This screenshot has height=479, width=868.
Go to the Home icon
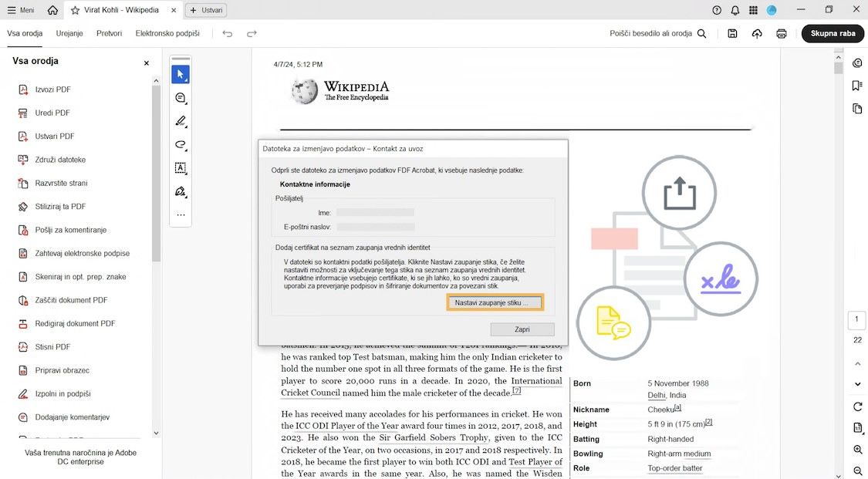pos(52,10)
